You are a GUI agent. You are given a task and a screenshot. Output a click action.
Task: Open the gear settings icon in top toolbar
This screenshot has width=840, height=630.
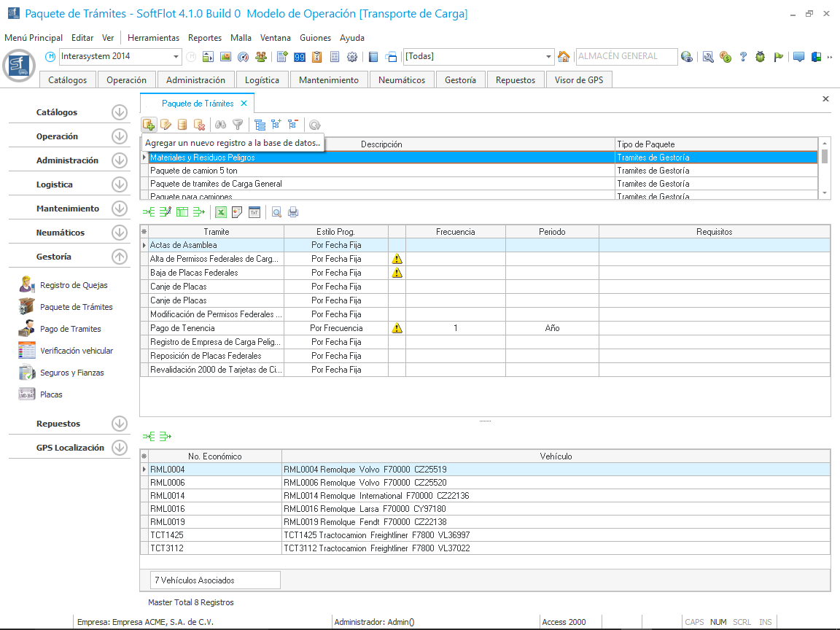(352, 57)
